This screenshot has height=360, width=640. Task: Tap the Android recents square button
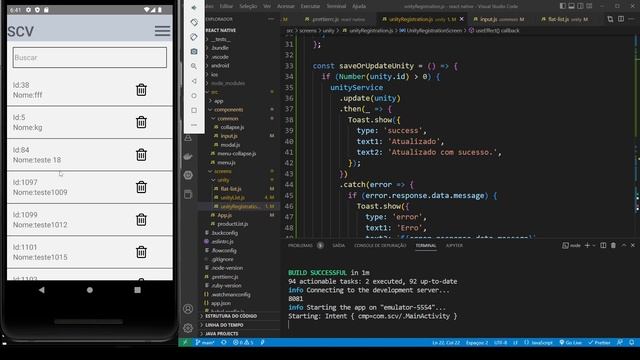point(138,290)
